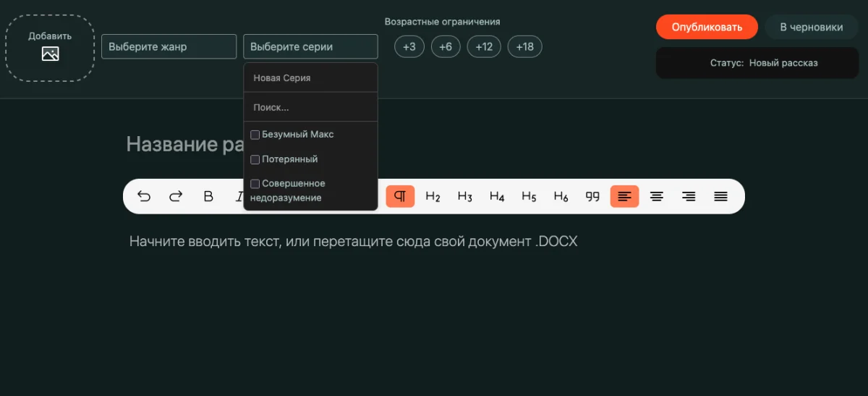Select the paragraph format icon
Viewport: 868px width, 396px height.
tap(400, 196)
